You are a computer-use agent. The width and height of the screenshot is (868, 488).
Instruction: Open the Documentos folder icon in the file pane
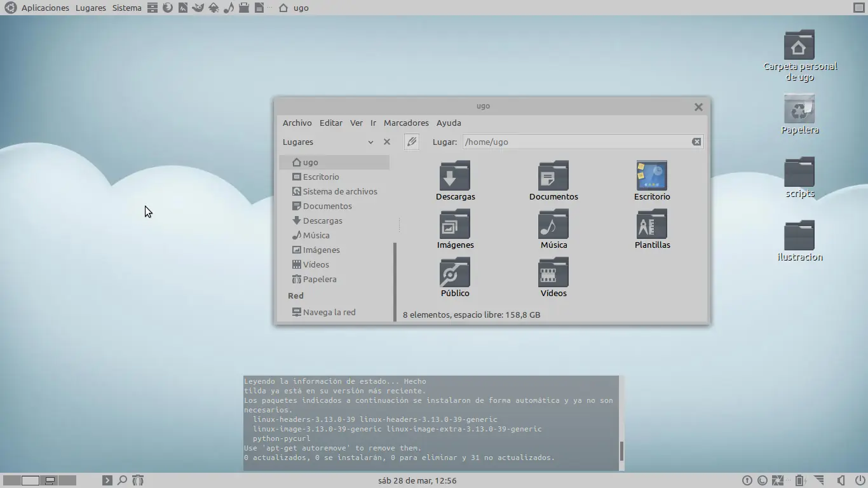pyautogui.click(x=553, y=176)
